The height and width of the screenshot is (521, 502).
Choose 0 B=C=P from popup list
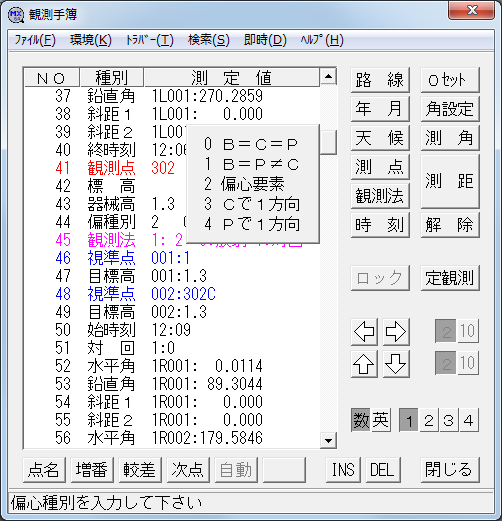click(251, 144)
